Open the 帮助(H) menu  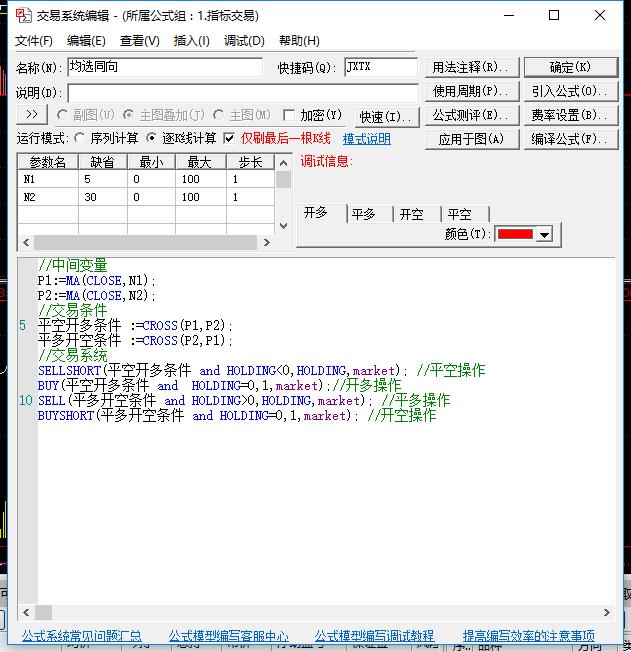point(299,41)
